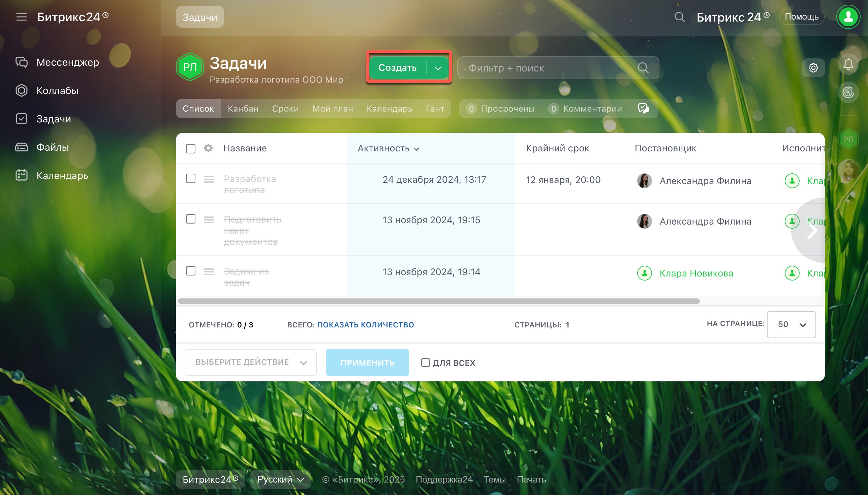Open the woman's avatar chat in right panel
Screen dimensions: 868x495
point(848,170)
